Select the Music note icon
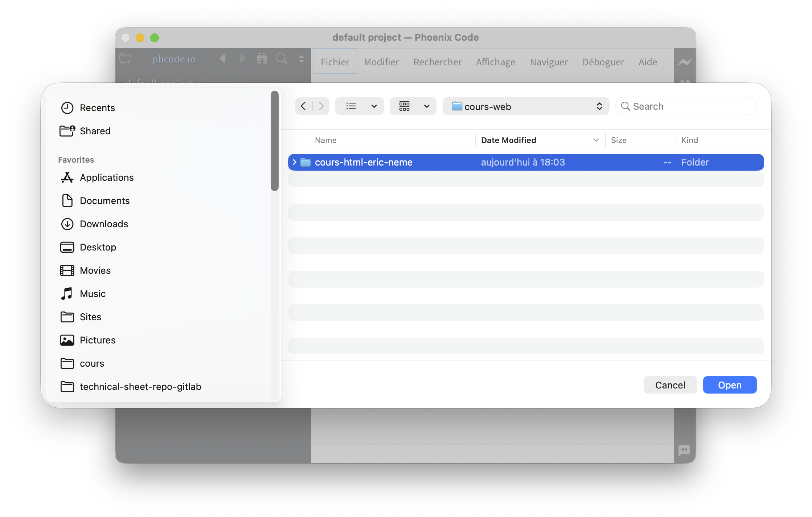The image size is (812, 517). click(67, 294)
